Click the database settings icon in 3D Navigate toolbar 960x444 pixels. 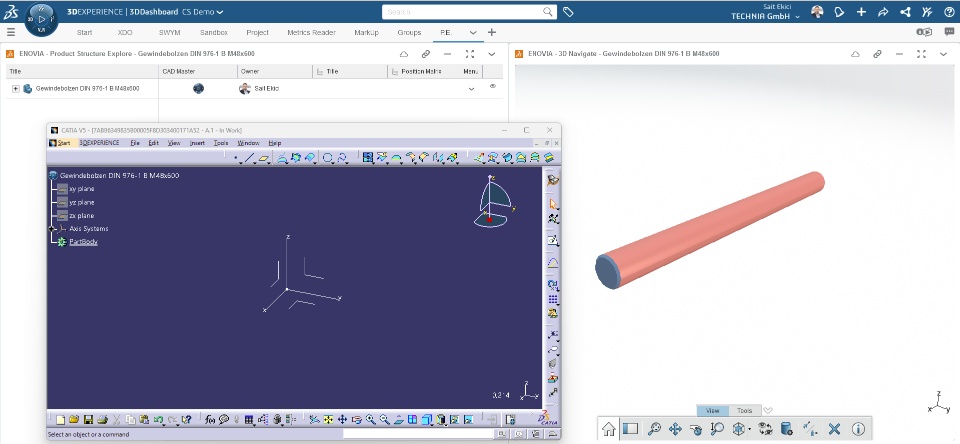(787, 429)
